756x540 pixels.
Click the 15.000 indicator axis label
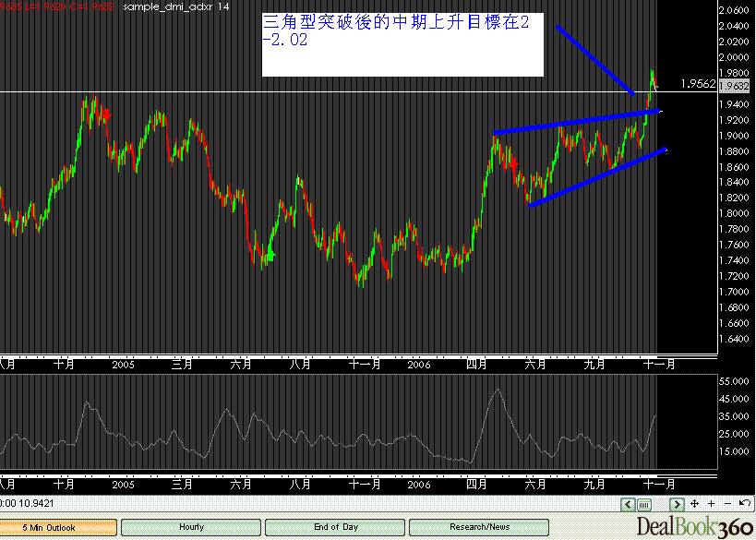coord(734,451)
